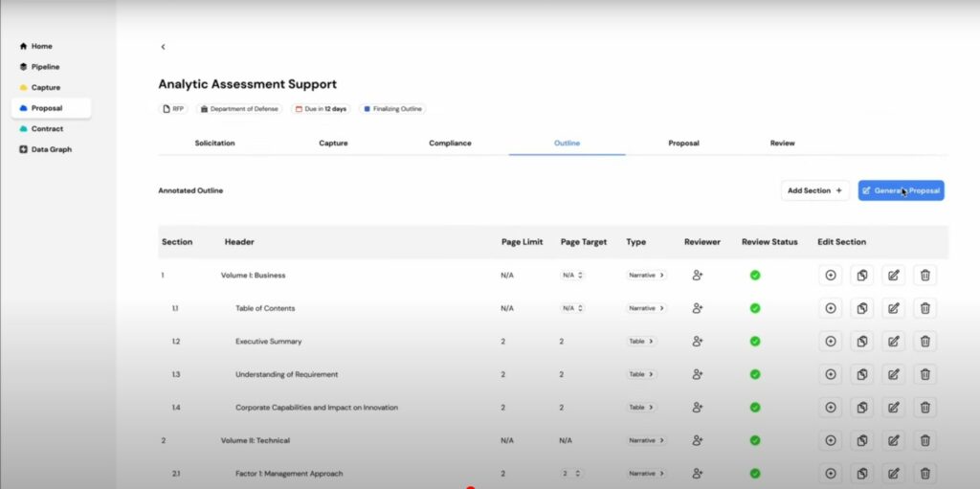Select Proposal in the sidebar
This screenshot has width=980, height=489.
51,108
